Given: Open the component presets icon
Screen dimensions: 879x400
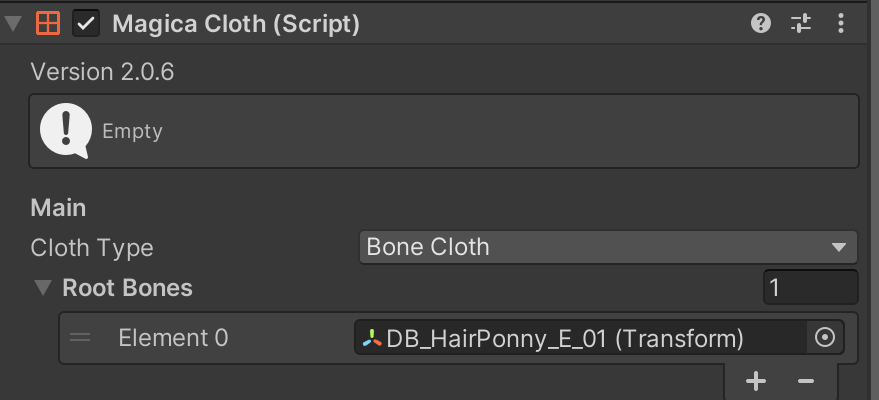Looking at the screenshot, I should (x=801, y=23).
